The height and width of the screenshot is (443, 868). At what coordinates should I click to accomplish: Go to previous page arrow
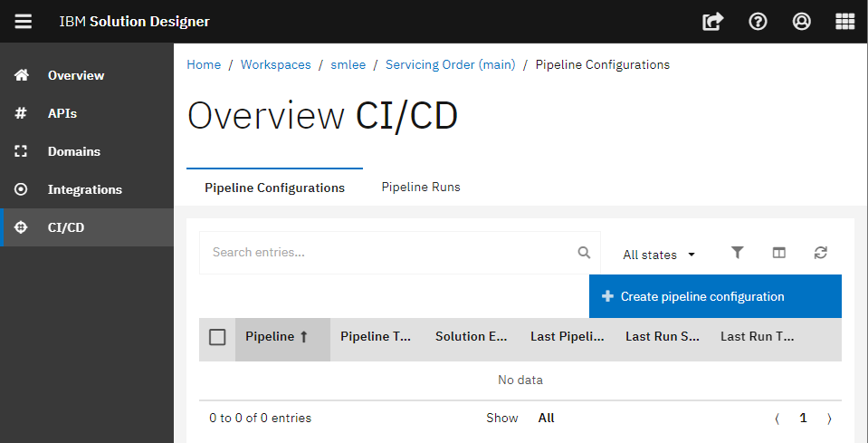pos(777,419)
